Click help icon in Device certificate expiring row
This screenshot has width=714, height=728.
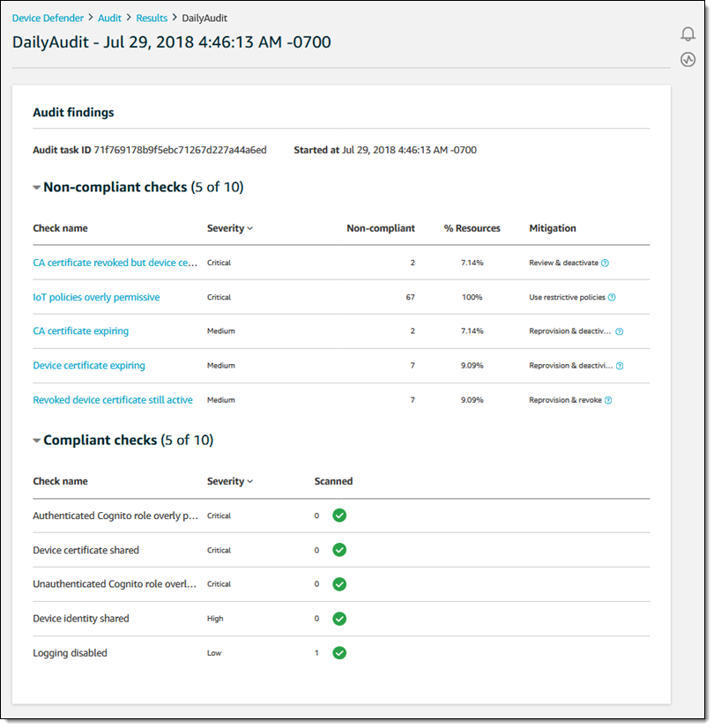[x=620, y=366]
